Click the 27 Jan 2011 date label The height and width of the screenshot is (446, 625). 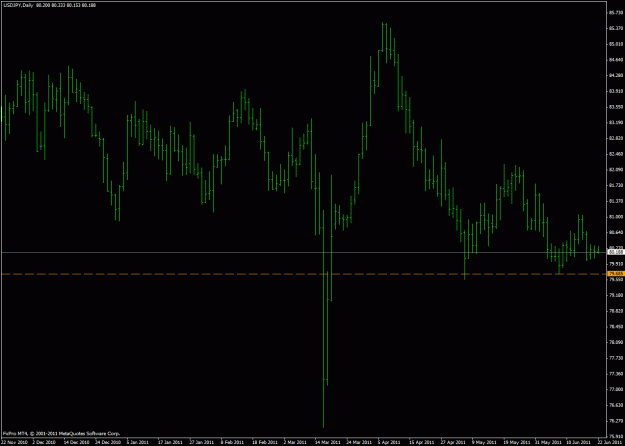point(201,442)
